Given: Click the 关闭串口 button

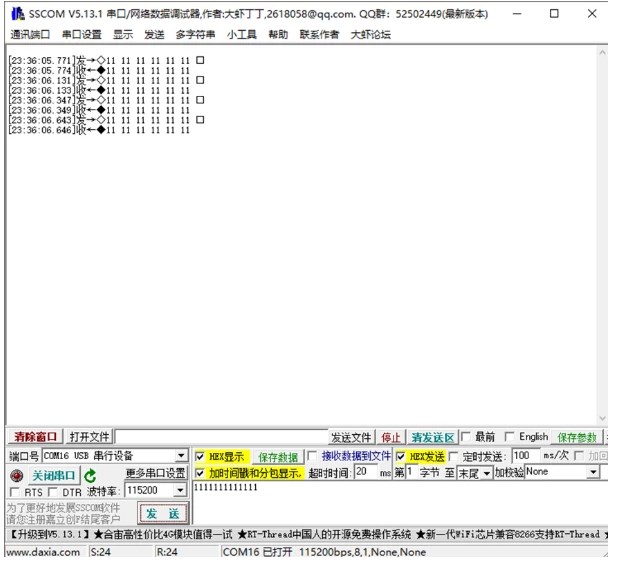Looking at the screenshot, I should click(x=54, y=476).
